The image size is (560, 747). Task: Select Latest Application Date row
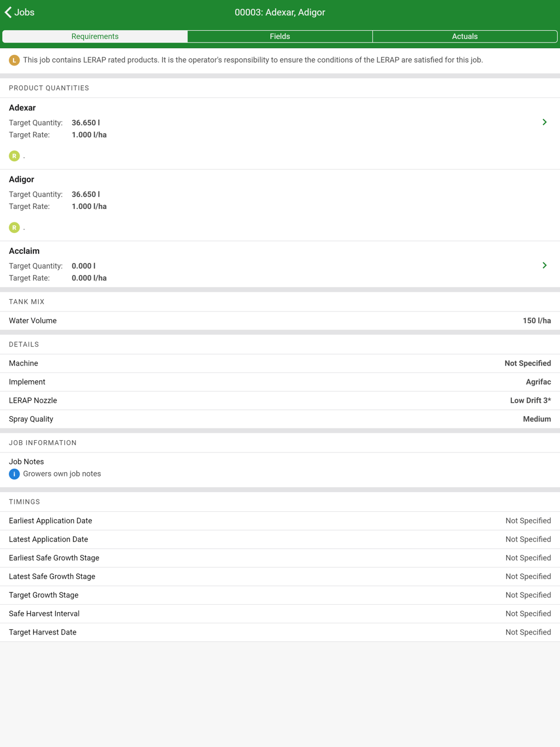tap(280, 539)
